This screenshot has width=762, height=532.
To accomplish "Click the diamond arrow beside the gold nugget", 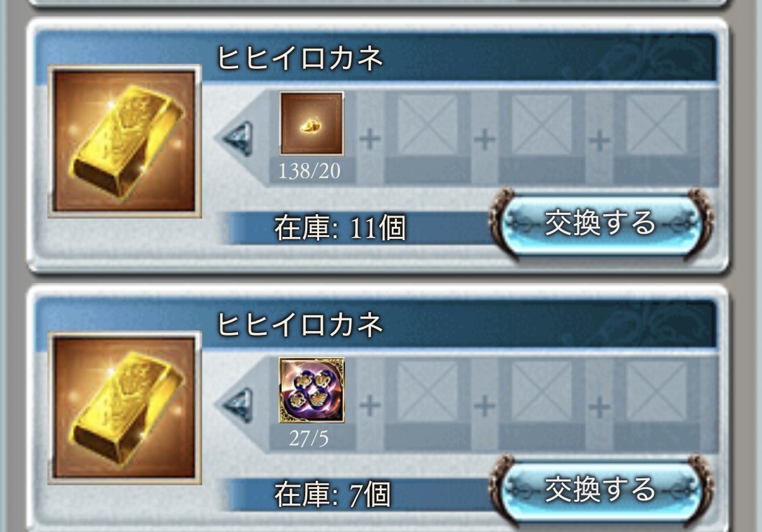I will [239, 139].
